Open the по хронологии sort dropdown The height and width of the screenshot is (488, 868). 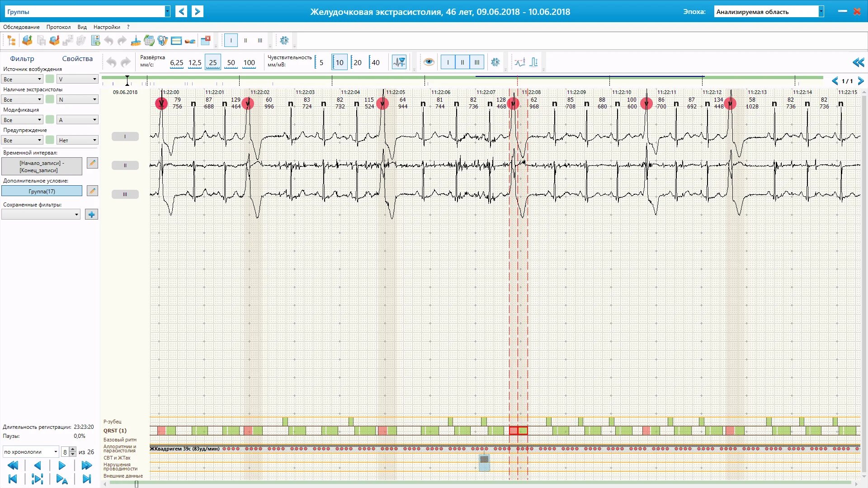coord(31,452)
